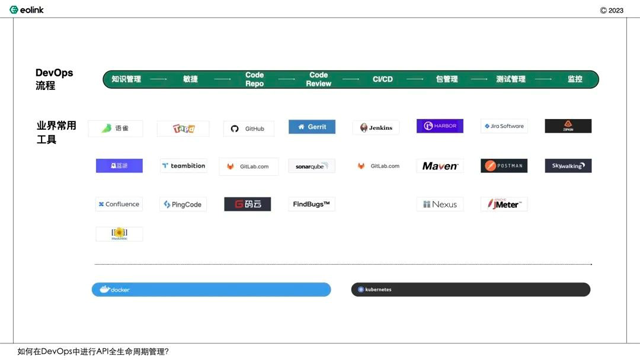Click the Maven logo

(x=440, y=166)
